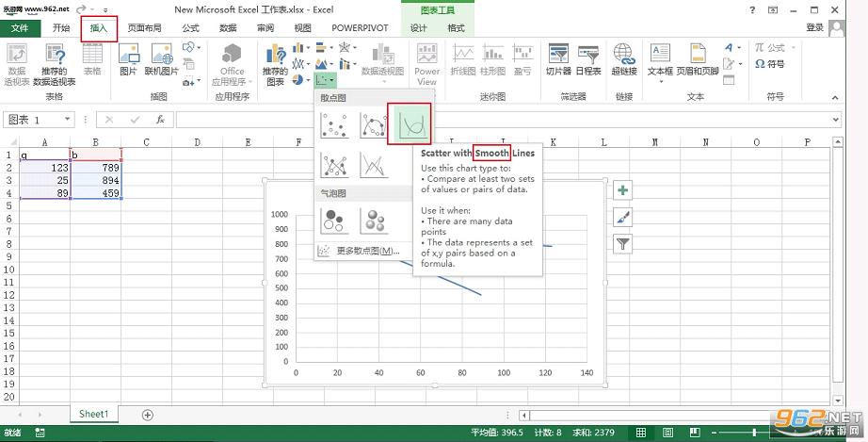
Task: Expand the formula bar with right chevron
Action: point(835,120)
